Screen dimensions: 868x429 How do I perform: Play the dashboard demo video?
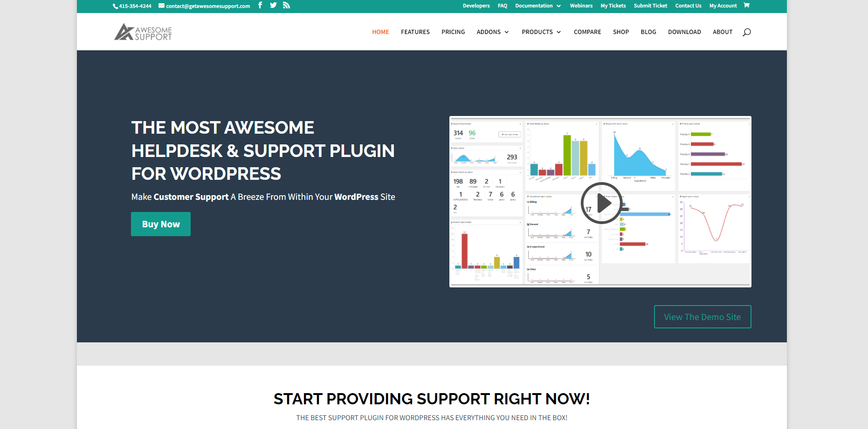[601, 203]
